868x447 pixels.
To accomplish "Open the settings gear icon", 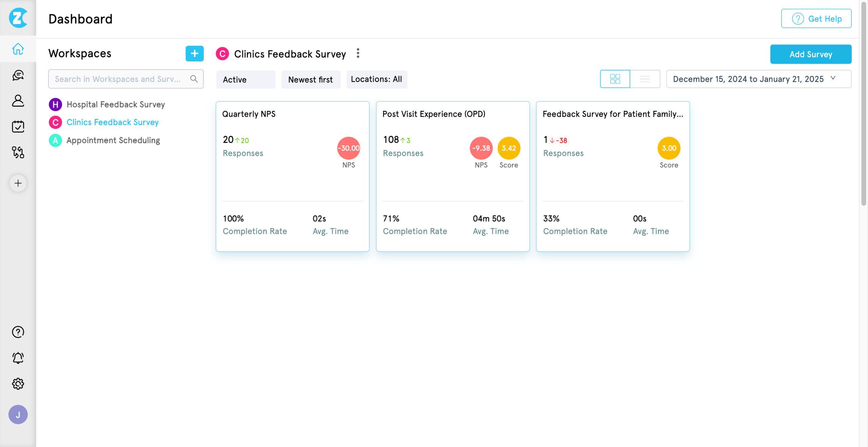I will (18, 384).
